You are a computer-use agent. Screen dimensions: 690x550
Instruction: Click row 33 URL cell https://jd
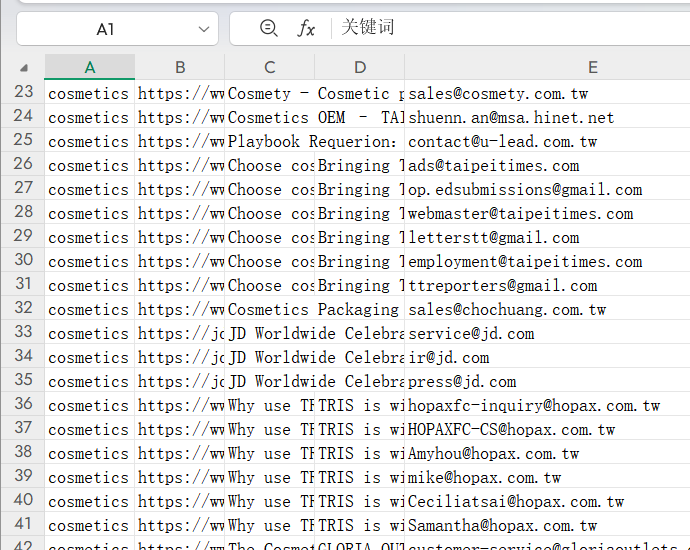[180, 333]
